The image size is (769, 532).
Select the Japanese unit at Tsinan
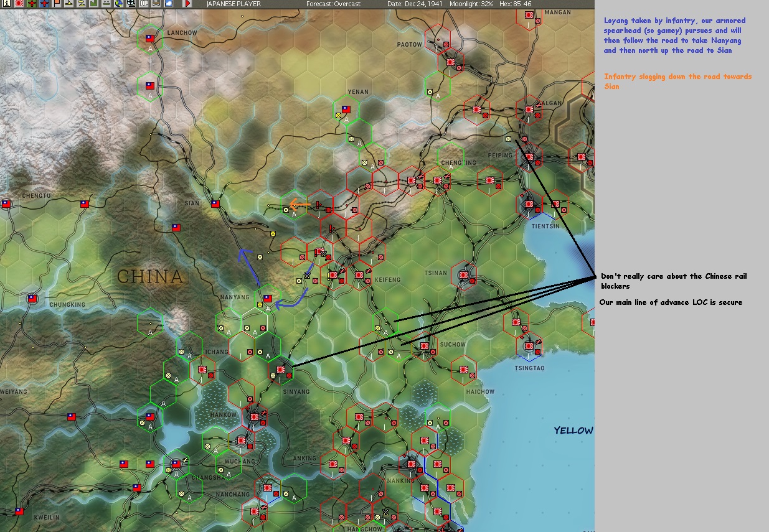click(x=463, y=274)
